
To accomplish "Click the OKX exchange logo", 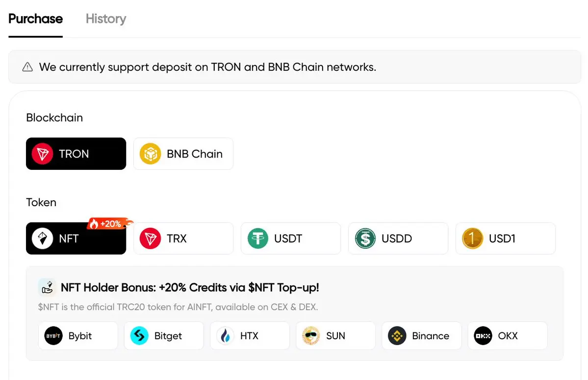I will click(x=483, y=336).
